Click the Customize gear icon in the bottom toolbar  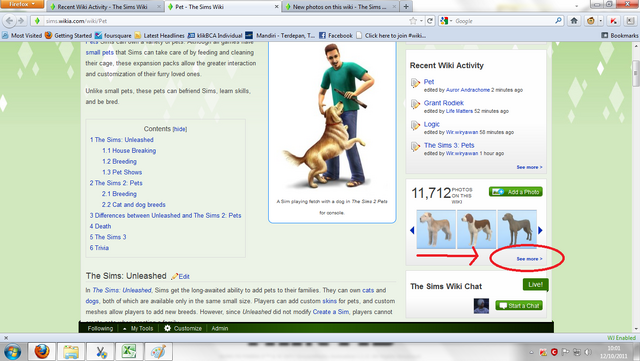[x=167, y=328]
